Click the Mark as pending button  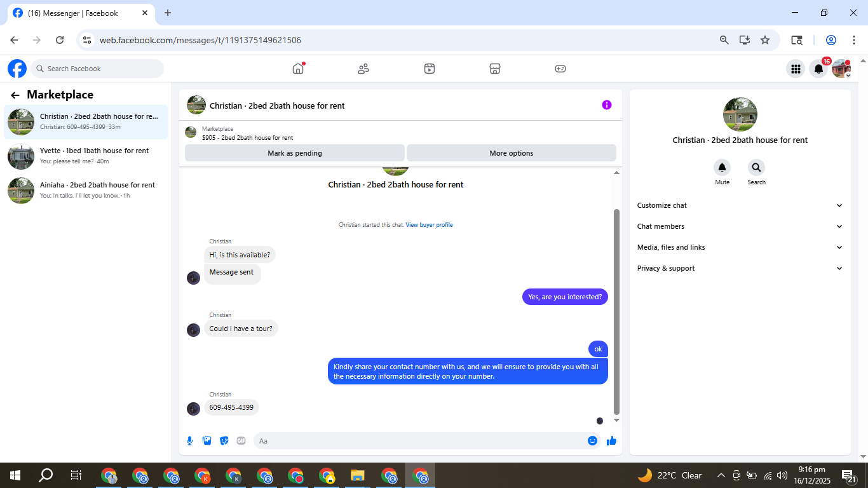pyautogui.click(x=295, y=153)
